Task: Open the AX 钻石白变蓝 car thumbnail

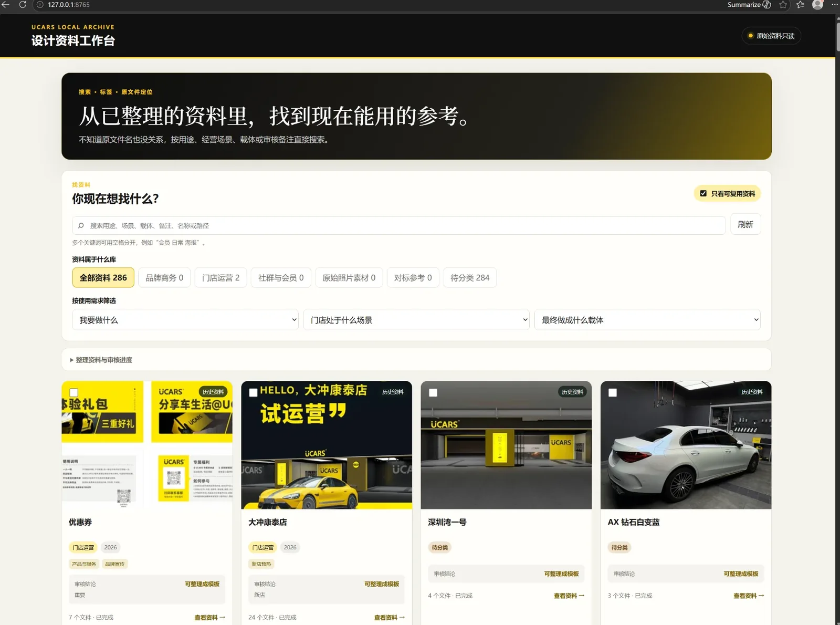Action: 686,445
